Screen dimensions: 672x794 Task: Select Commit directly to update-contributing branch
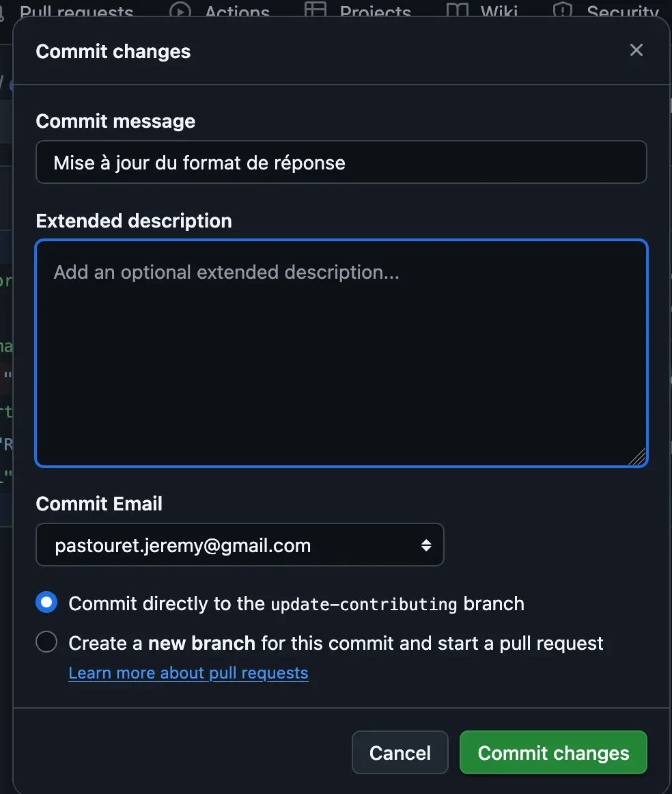pyautogui.click(x=46, y=603)
